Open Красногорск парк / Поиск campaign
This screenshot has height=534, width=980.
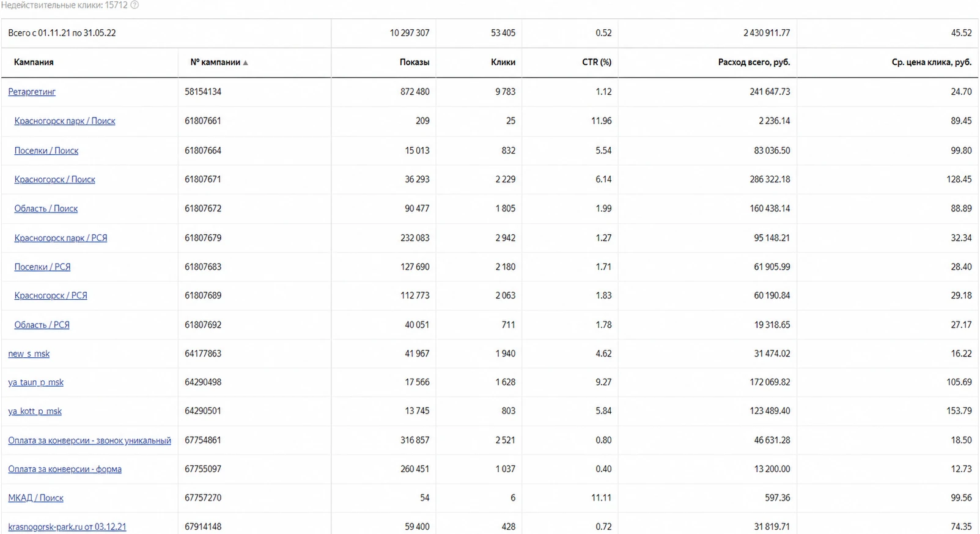65,121
